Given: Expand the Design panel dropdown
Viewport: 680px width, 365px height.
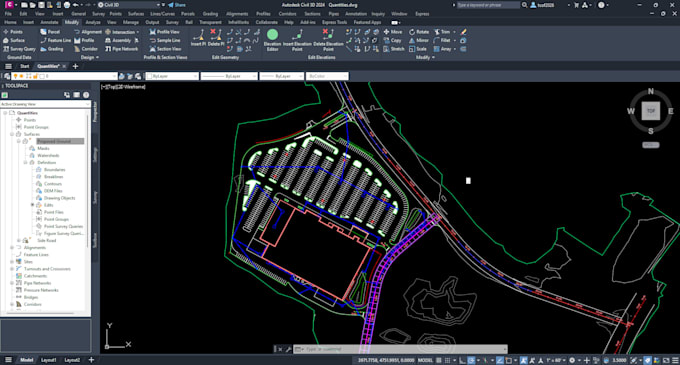Looking at the screenshot, I should (x=90, y=57).
